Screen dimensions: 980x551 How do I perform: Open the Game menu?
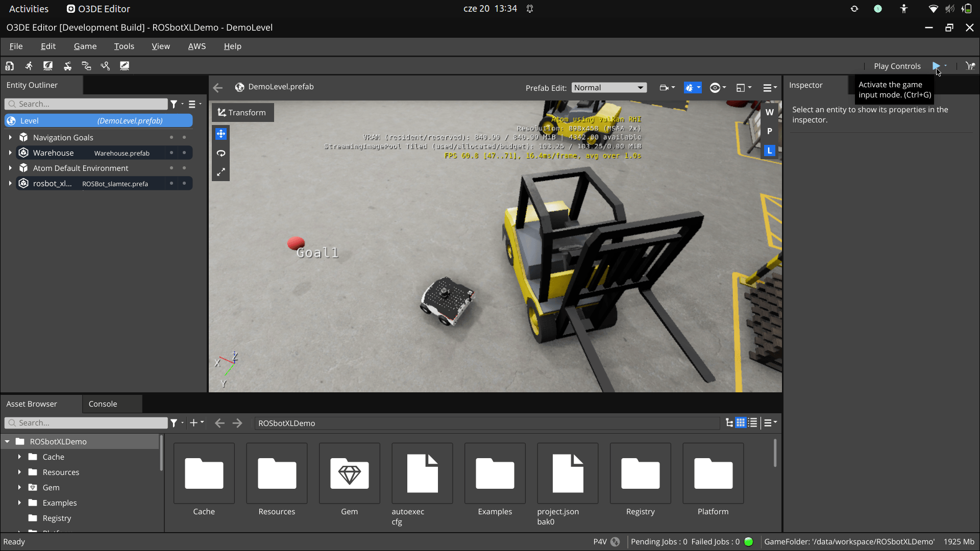click(85, 46)
